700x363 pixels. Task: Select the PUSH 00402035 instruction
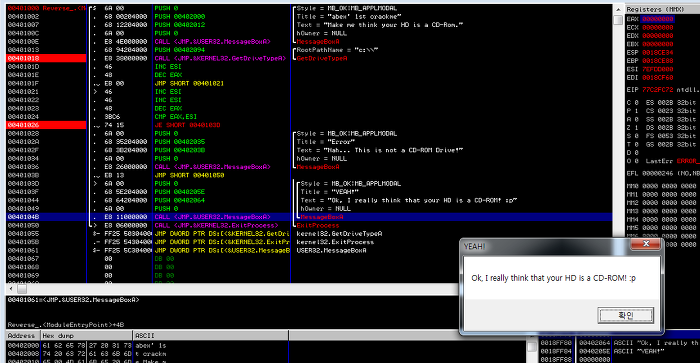pos(180,142)
